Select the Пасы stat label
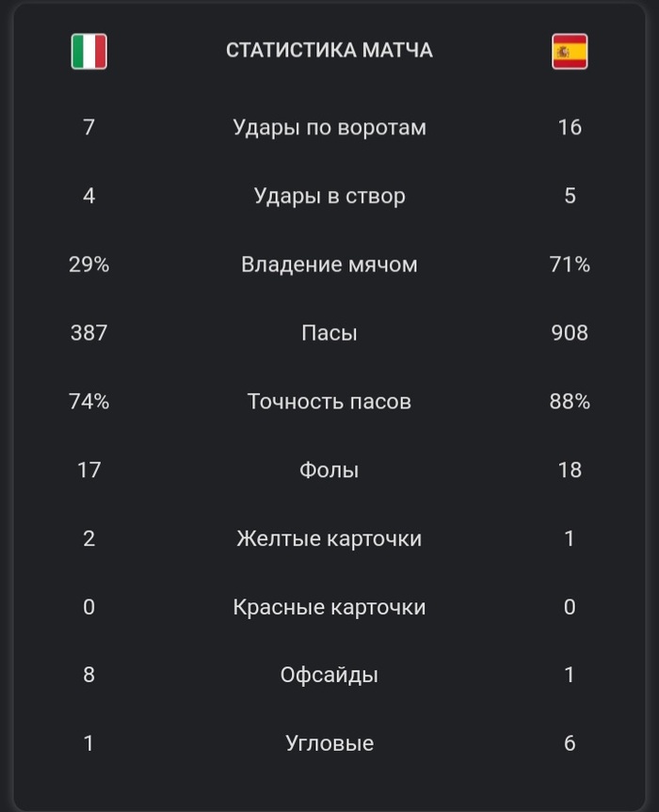Image resolution: width=659 pixels, height=812 pixels. tap(329, 332)
